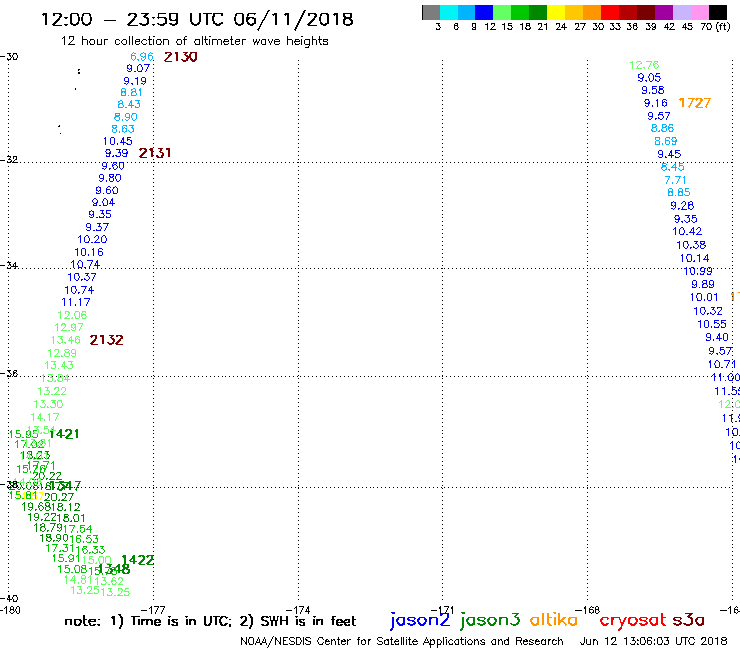The height and width of the screenshot is (650, 740).
Task: Click the '2132' pass time label
Action: point(106,340)
